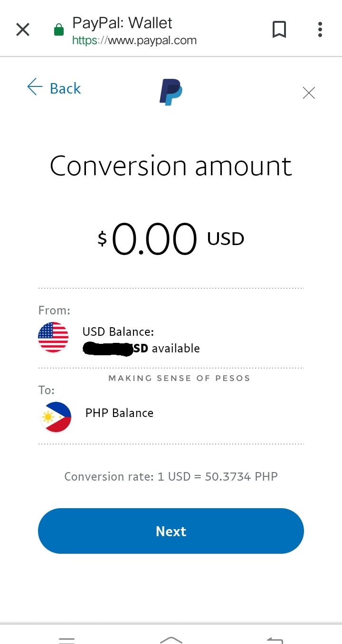Close the browser tab with the X
The width and height of the screenshot is (342, 644).
pyautogui.click(x=22, y=29)
